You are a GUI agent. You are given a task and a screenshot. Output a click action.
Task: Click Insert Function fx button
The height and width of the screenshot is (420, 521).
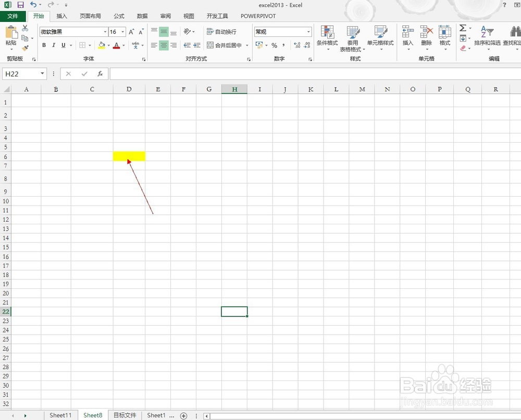point(100,74)
